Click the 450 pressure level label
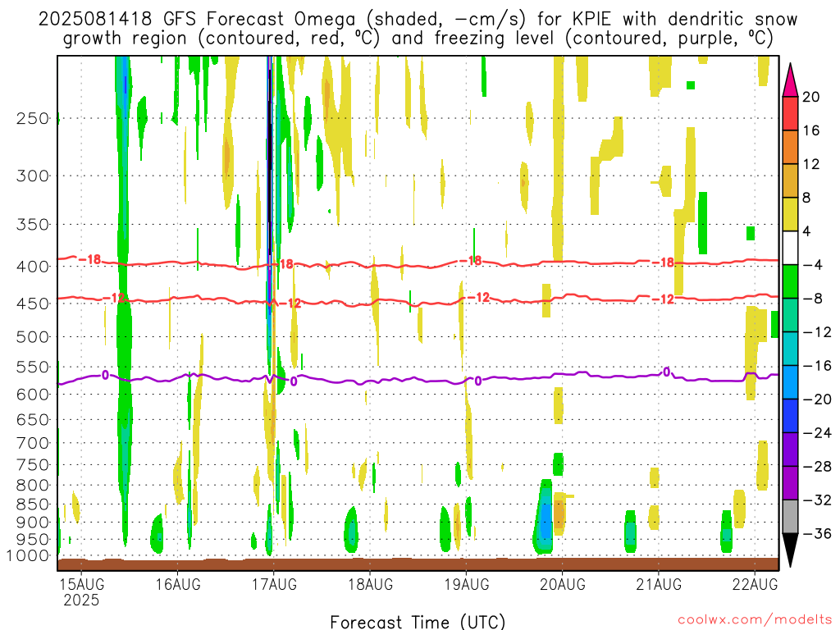The height and width of the screenshot is (630, 840). click(33, 304)
